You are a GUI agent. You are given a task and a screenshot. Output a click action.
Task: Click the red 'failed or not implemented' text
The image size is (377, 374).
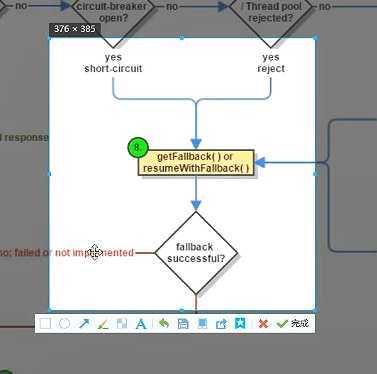tap(74, 253)
